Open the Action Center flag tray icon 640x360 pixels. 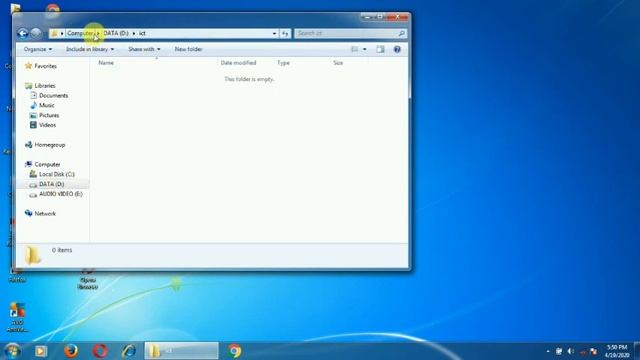pos(594,352)
